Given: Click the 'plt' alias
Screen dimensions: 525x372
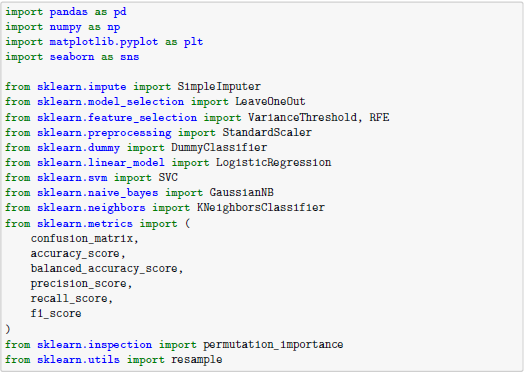Looking at the screenshot, I should 193,42.
